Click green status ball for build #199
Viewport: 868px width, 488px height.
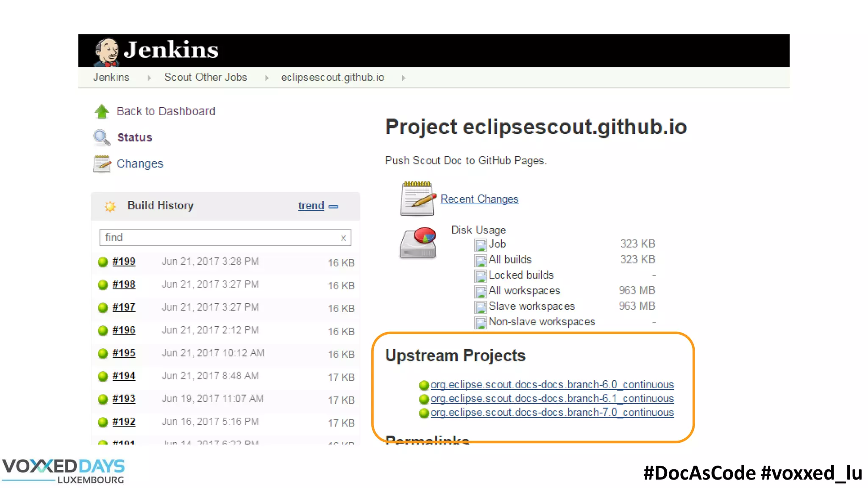point(103,262)
